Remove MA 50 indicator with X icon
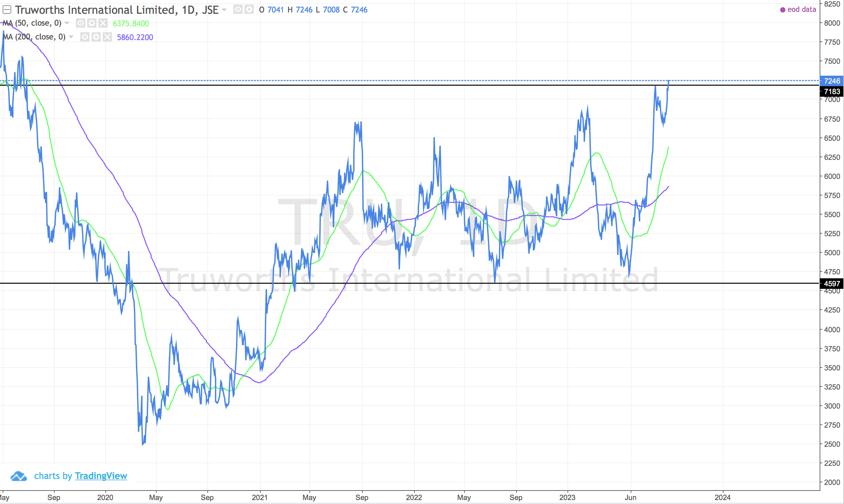The image size is (844, 504). (x=103, y=23)
